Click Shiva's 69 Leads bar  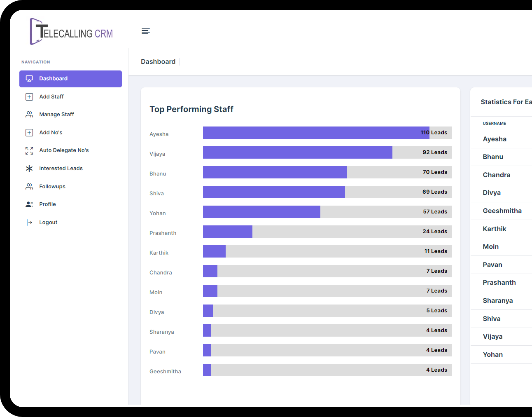(327, 192)
